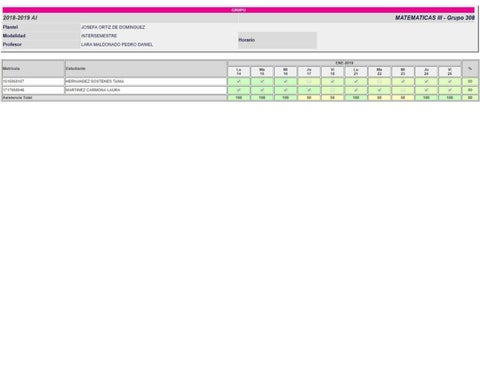Viewport: 480px width, 371px height.
Task: Select the Ju 17 date column header
Action: 309,72
